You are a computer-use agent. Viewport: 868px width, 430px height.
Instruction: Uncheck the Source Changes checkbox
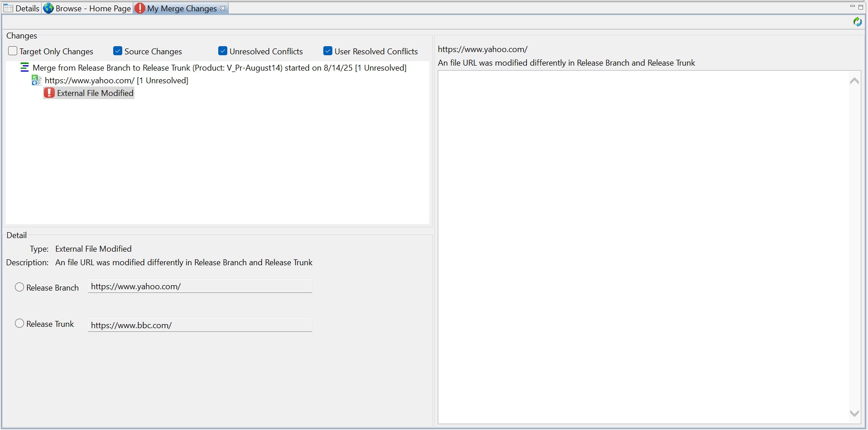(118, 51)
